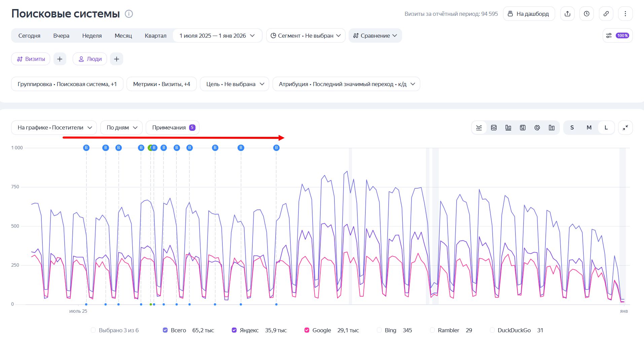Open the Примечания button with count 5

click(x=173, y=128)
